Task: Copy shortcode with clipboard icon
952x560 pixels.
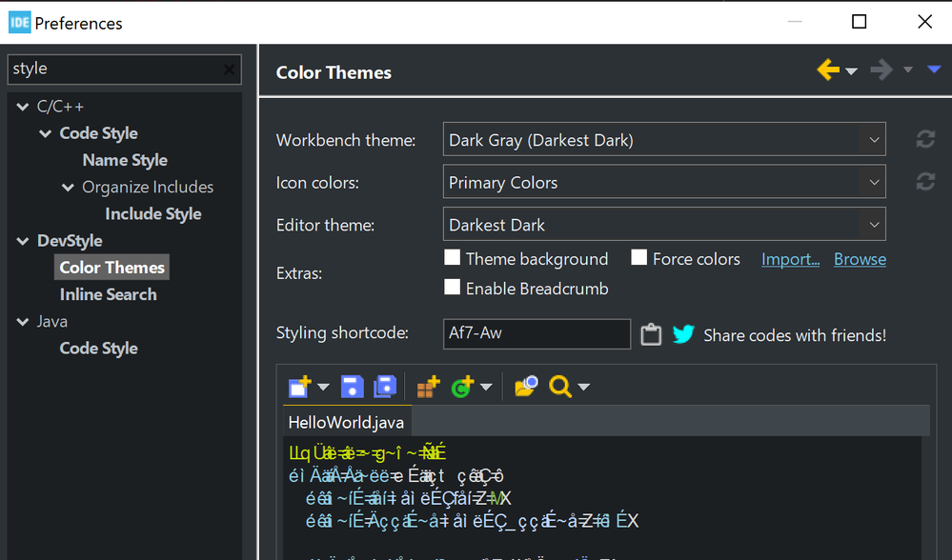Action: (x=651, y=334)
